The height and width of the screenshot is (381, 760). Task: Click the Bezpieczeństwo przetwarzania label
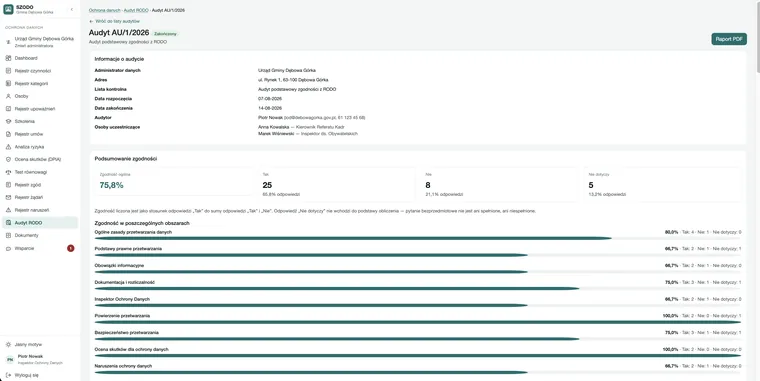click(x=127, y=333)
